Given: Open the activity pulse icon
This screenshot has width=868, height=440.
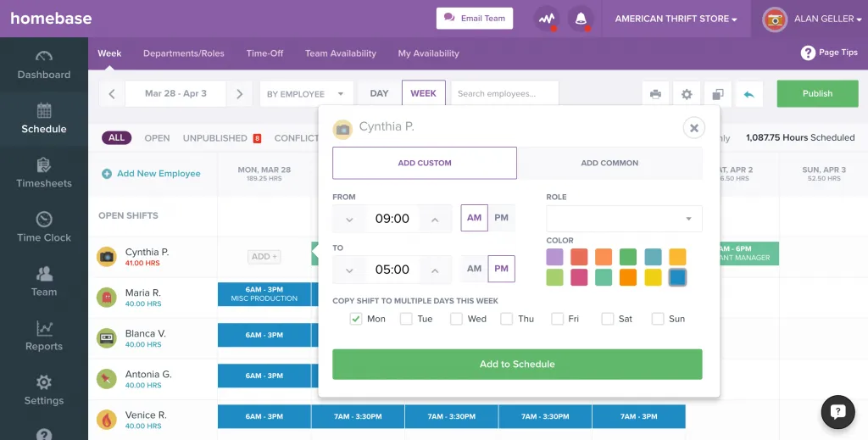Looking at the screenshot, I should pos(547,19).
